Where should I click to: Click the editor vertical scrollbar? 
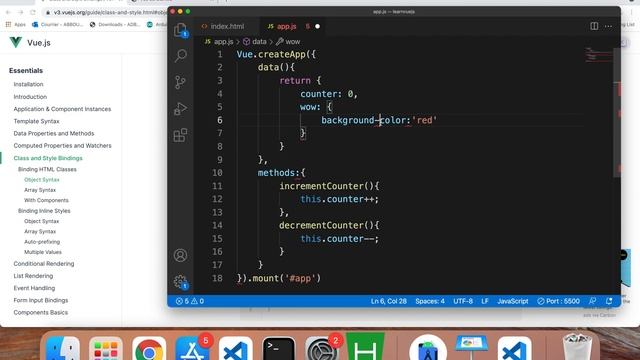[617, 113]
